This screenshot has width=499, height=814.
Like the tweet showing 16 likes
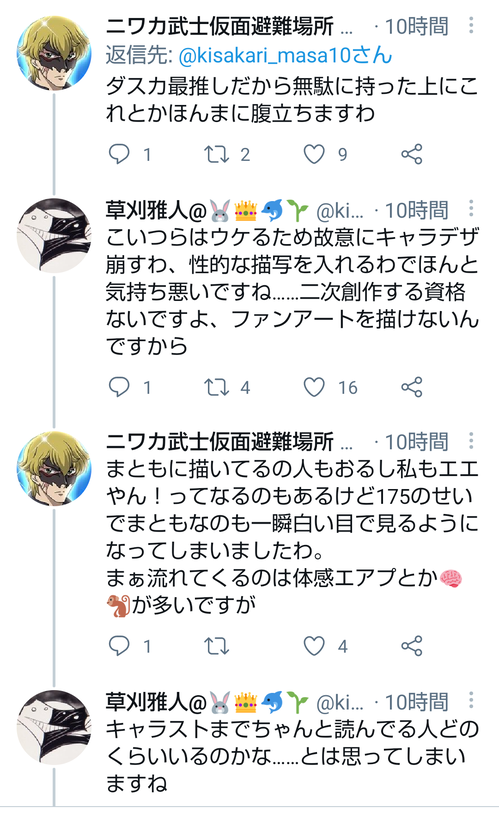click(x=314, y=387)
